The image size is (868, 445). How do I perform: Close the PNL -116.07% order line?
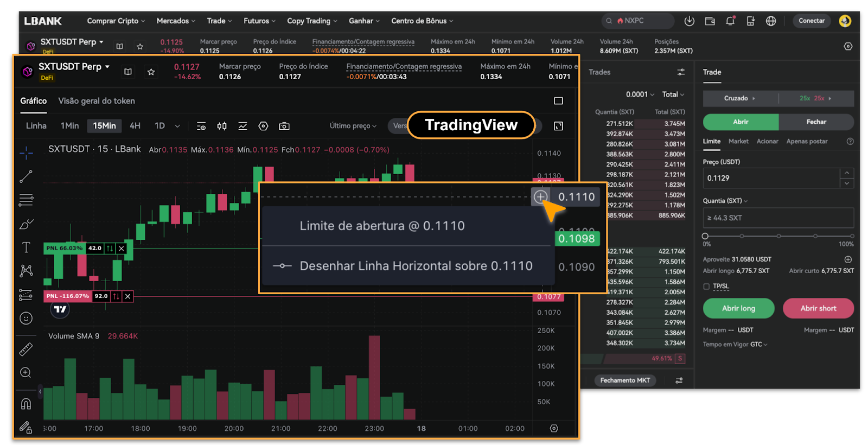[x=127, y=296]
